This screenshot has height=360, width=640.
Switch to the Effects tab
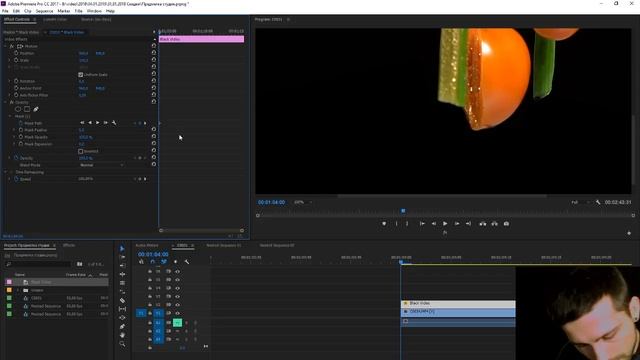tap(69, 245)
